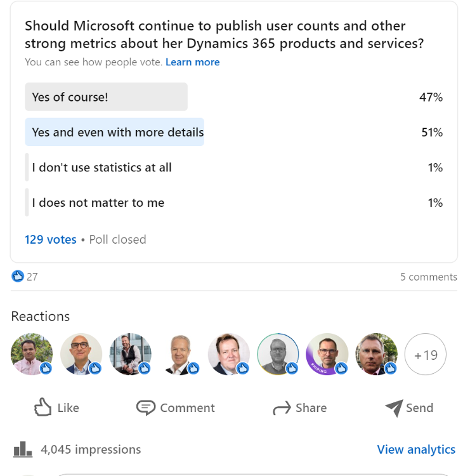
Task: Click the Send paper plane icon
Action: pyautogui.click(x=394, y=407)
